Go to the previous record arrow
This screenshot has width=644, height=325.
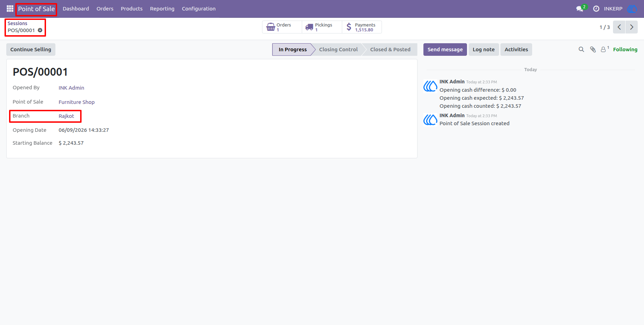pos(619,27)
